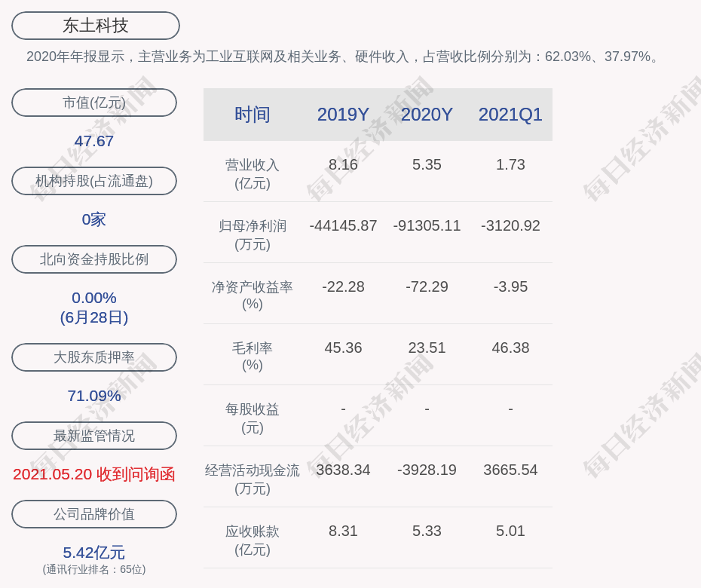The height and width of the screenshot is (588, 701).
Task: Click the 最新监管情况 label
Action: (x=94, y=436)
